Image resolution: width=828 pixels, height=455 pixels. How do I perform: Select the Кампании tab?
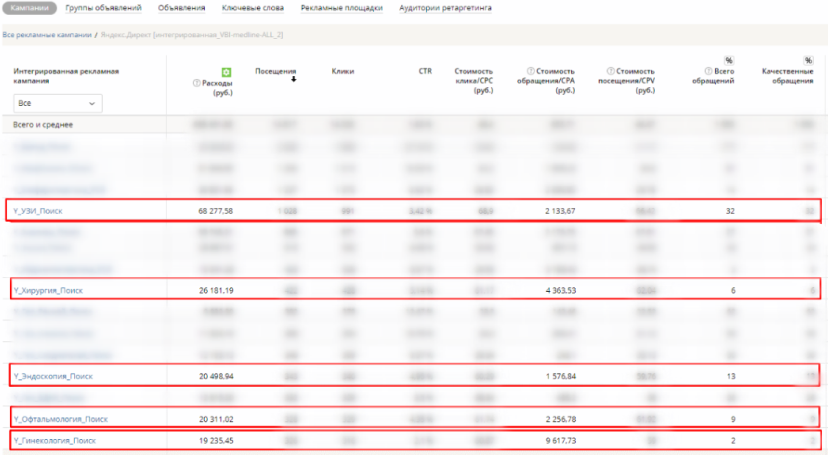click(29, 8)
